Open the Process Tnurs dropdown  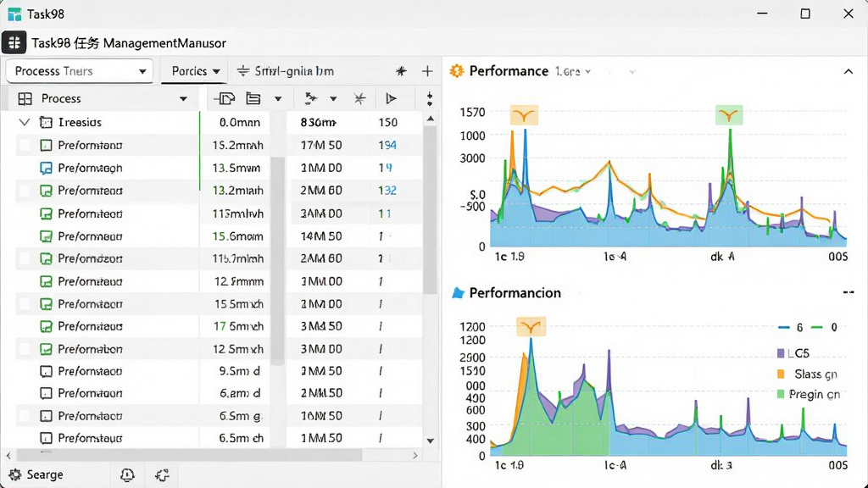pos(79,71)
